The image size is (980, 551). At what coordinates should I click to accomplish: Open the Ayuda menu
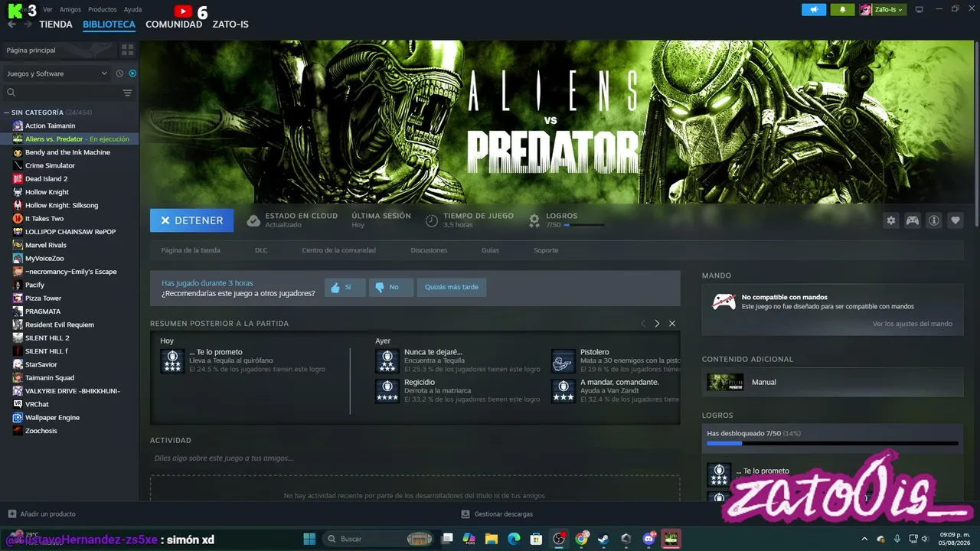132,10
